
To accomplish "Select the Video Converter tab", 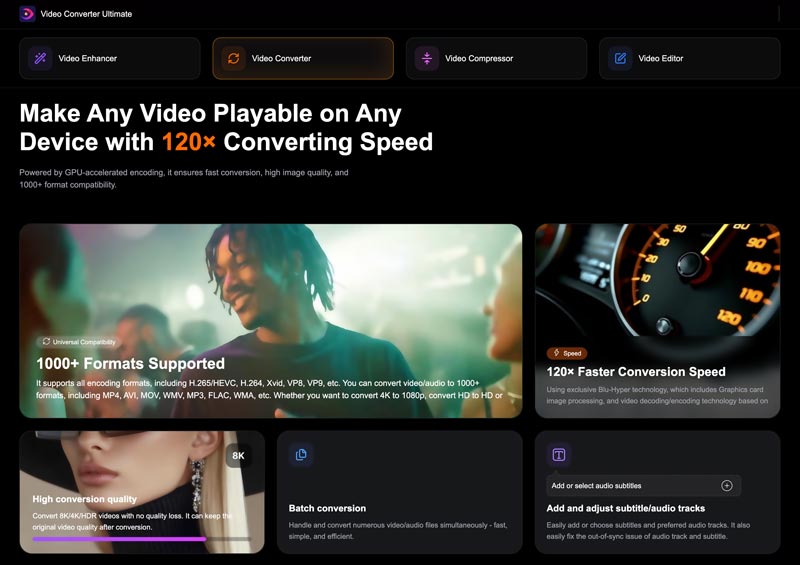I will click(x=303, y=58).
